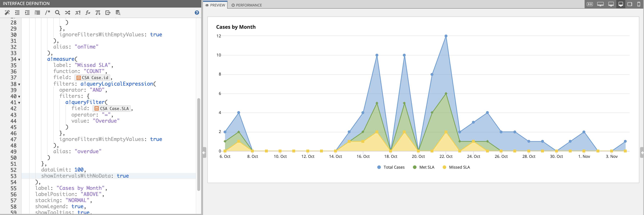This screenshot has width=644, height=215.
Task: Select the tablet preview icon
Action: [630, 4]
